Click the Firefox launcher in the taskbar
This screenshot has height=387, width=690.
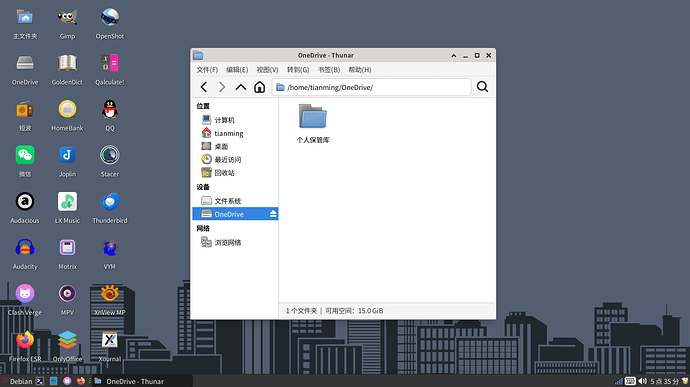(x=81, y=381)
